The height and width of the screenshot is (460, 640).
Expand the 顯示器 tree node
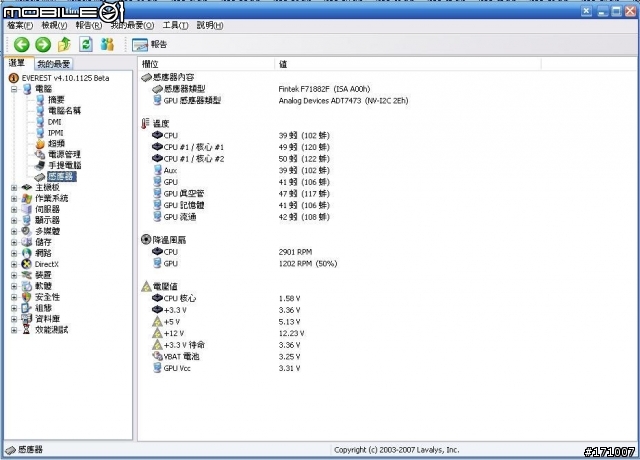pyautogui.click(x=14, y=220)
